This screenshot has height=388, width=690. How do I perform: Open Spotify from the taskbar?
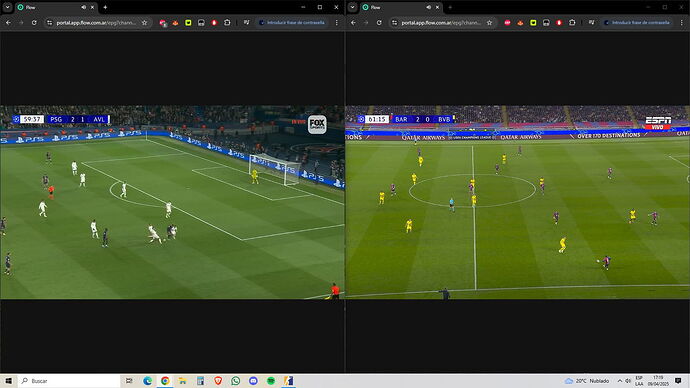[x=271, y=381]
